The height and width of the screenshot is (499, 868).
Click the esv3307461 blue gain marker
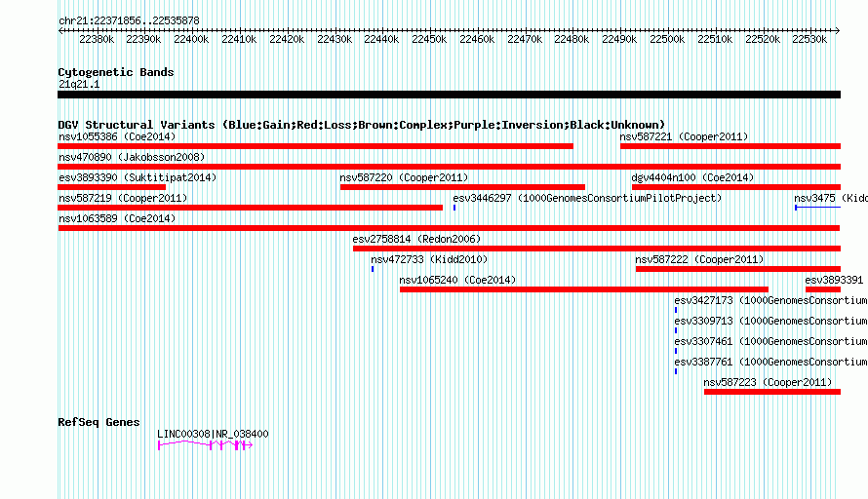pos(676,351)
